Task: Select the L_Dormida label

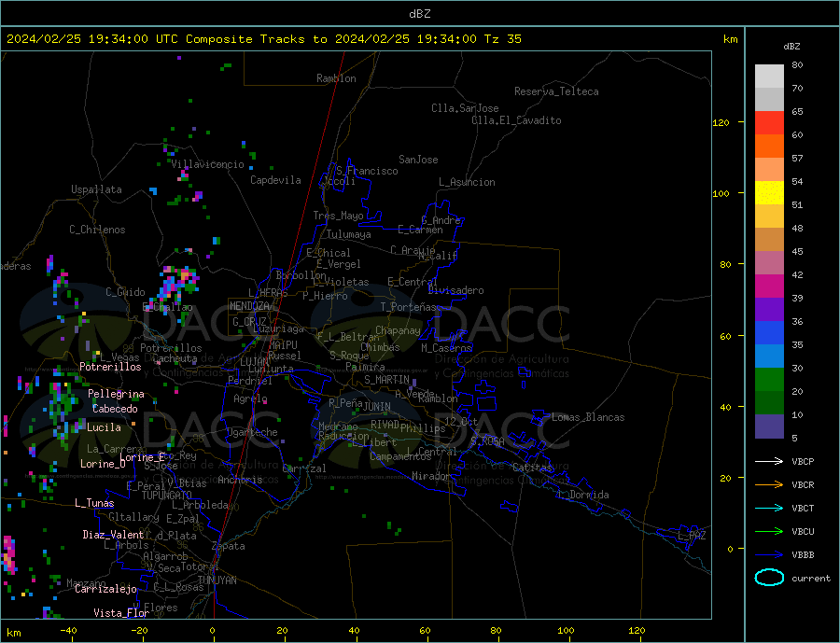Action: (584, 495)
